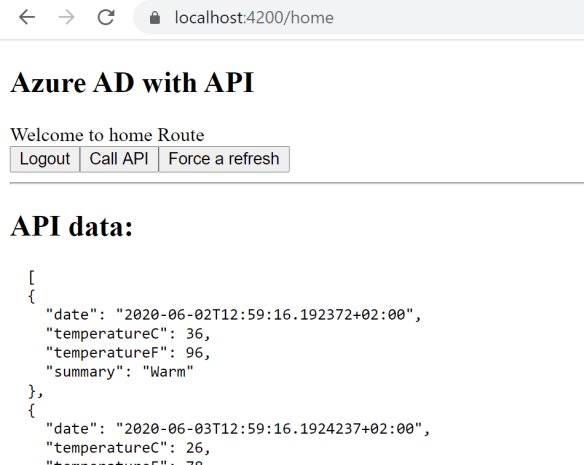584x465 pixels.
Task: Click the "temperatureC": 26 line
Action: coord(128,448)
